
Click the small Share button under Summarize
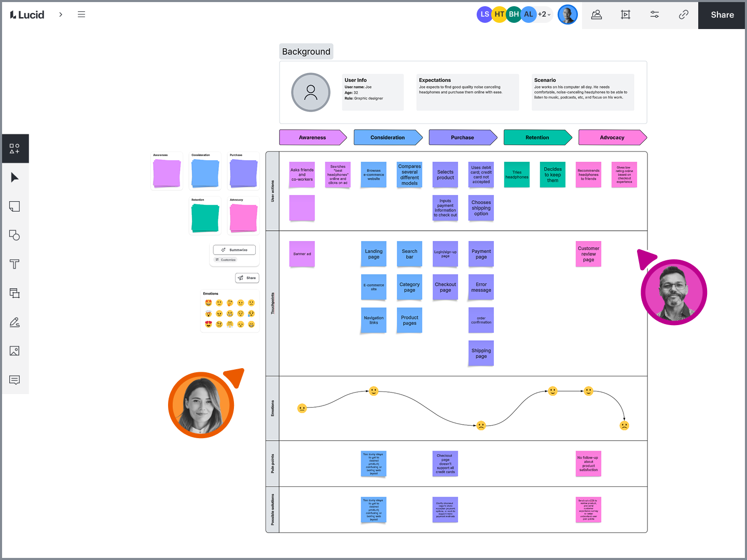tap(247, 278)
